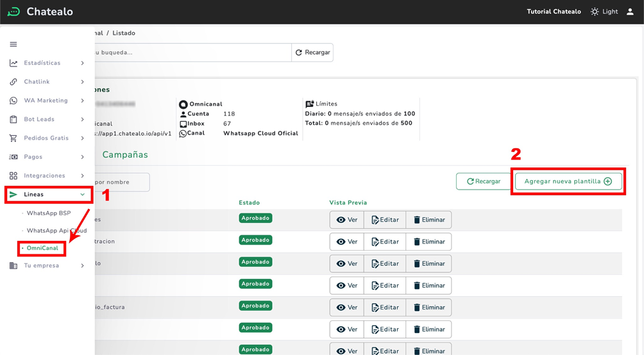Click the trash icon in the first row's Eliminar

click(417, 220)
